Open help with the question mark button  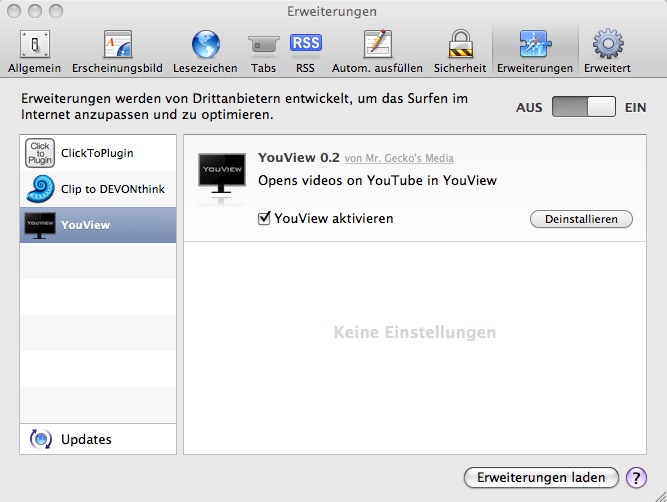point(636,478)
